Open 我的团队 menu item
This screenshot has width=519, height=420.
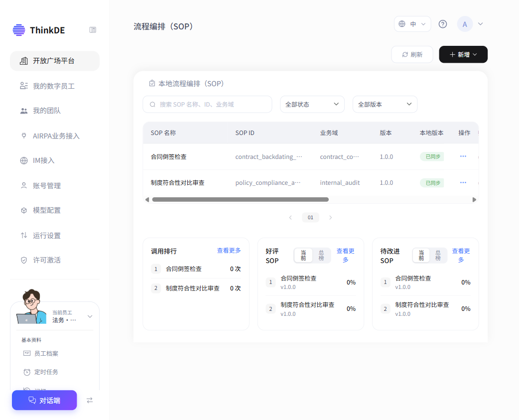pyautogui.click(x=55, y=111)
